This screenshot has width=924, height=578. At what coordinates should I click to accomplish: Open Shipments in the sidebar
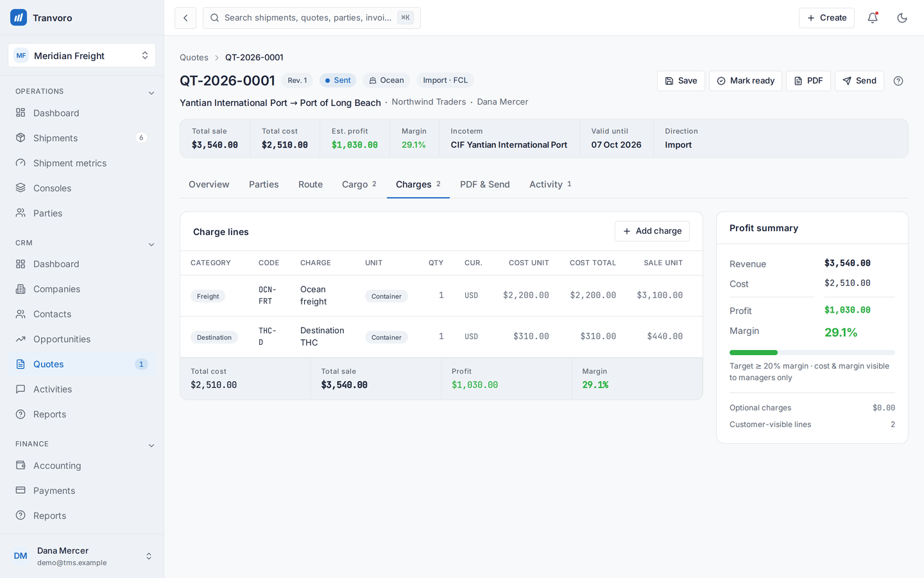point(82,138)
